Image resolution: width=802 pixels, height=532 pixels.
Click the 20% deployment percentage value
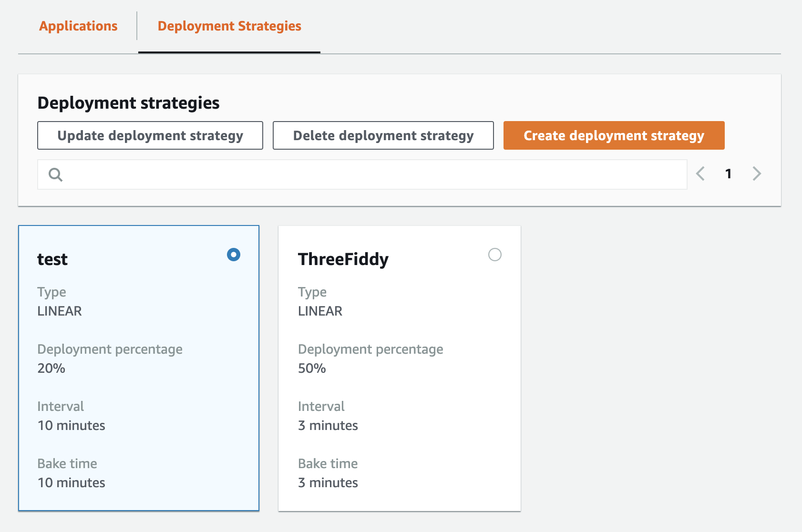pyautogui.click(x=51, y=368)
